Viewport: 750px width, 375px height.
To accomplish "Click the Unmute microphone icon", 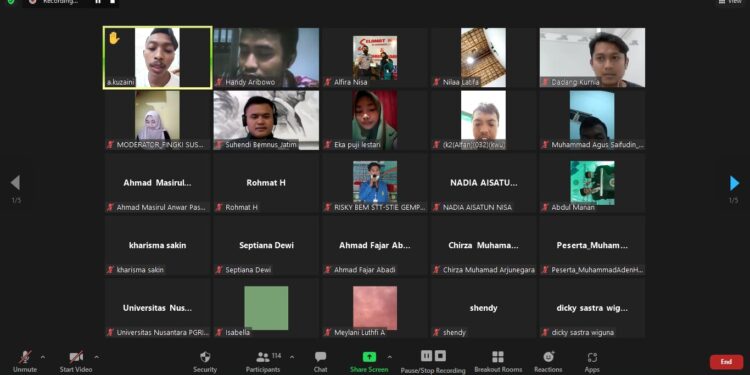I will 25,357.
